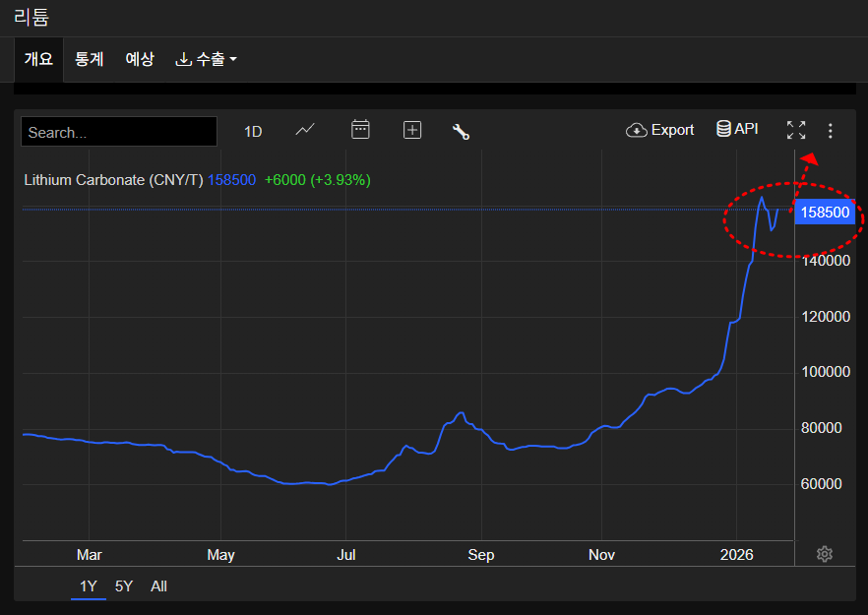Click the Export cloud button
The width and height of the screenshot is (868, 615).
click(x=660, y=130)
